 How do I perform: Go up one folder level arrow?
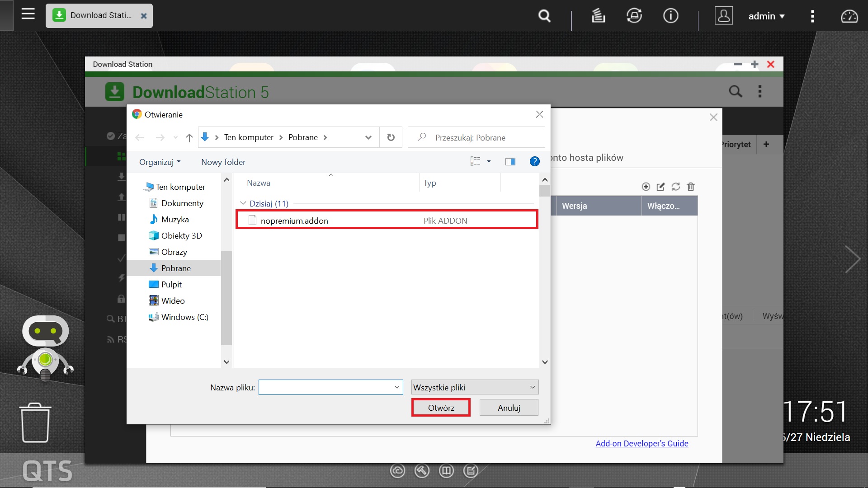189,137
